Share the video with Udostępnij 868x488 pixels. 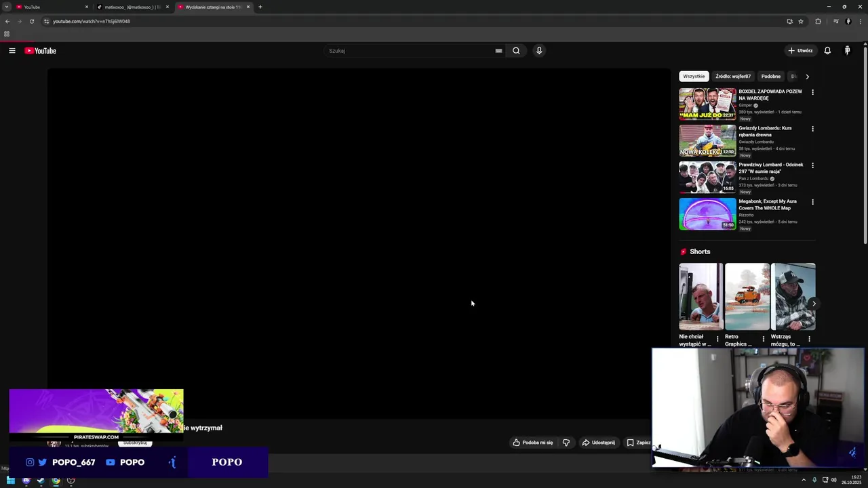(598, 443)
